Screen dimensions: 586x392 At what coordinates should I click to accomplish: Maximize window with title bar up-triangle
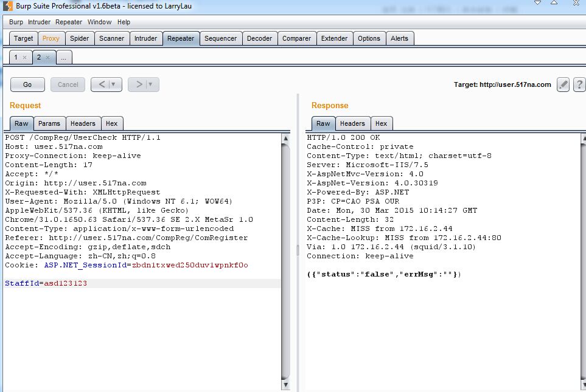pos(554,2)
